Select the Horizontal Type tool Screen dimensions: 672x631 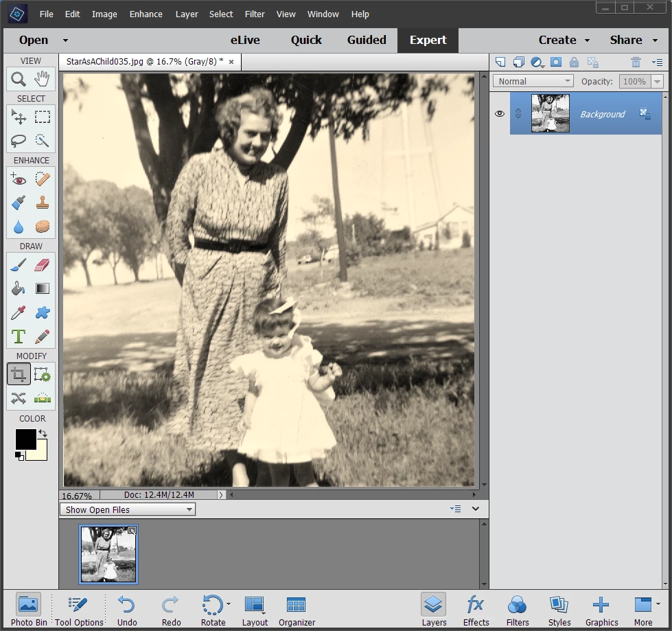pyautogui.click(x=19, y=336)
